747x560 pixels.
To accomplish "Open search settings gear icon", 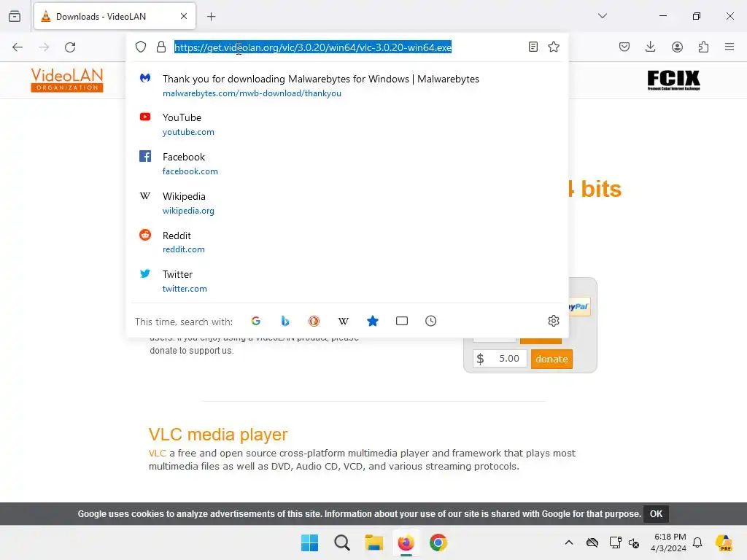I will (x=553, y=321).
